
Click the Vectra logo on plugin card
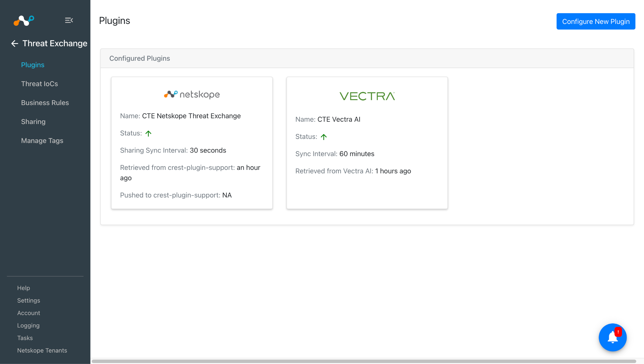367,96
